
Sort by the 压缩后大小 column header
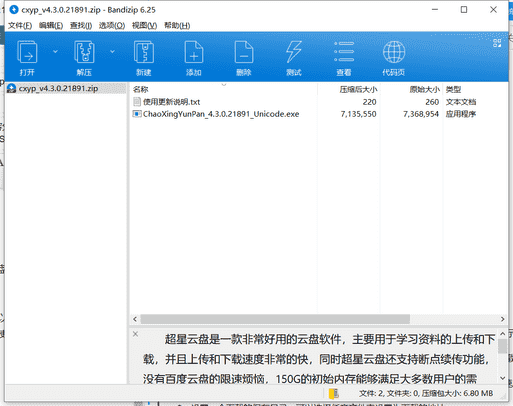pyautogui.click(x=358, y=89)
